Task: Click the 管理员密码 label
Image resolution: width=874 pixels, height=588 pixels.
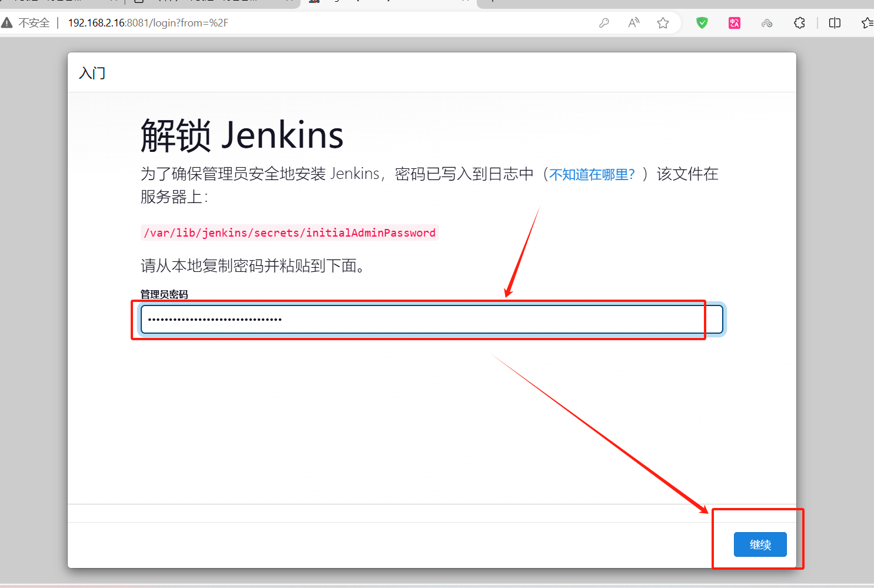Action: click(164, 294)
